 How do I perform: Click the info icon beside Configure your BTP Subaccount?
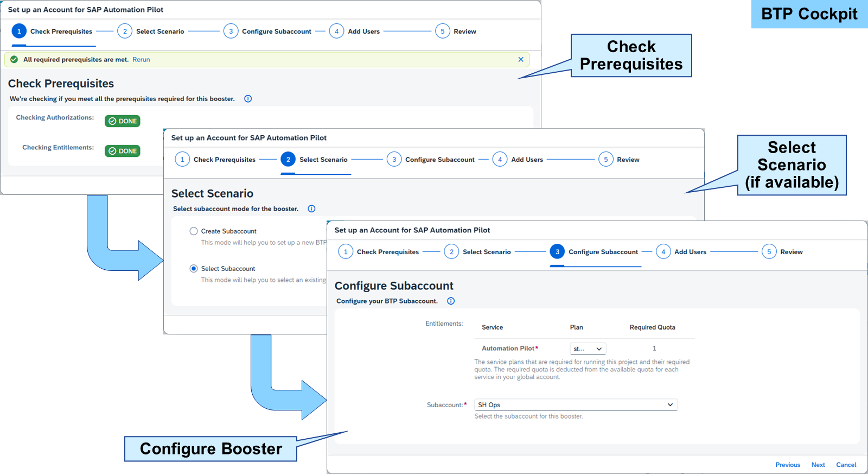451,301
